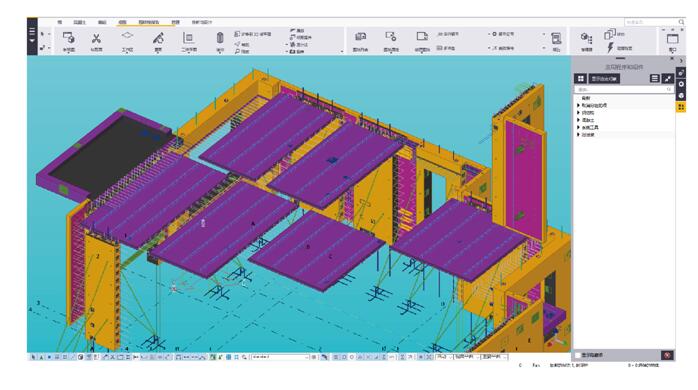Open the lightning bolt phase manager icon

pos(610,47)
